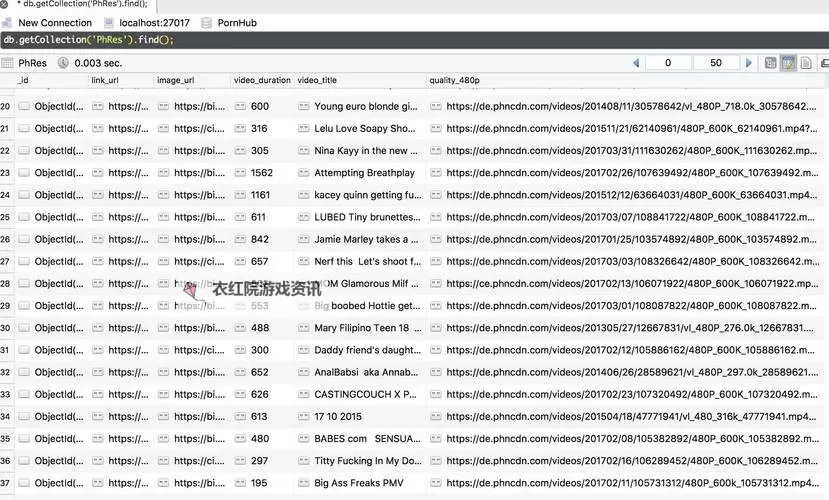Go to next page of results
This screenshot has height=500, width=829.
[748, 63]
